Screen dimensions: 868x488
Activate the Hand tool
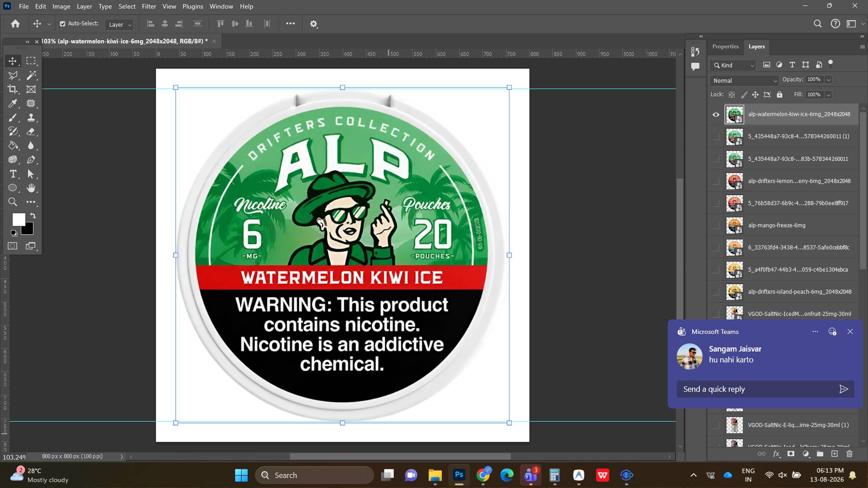31,188
